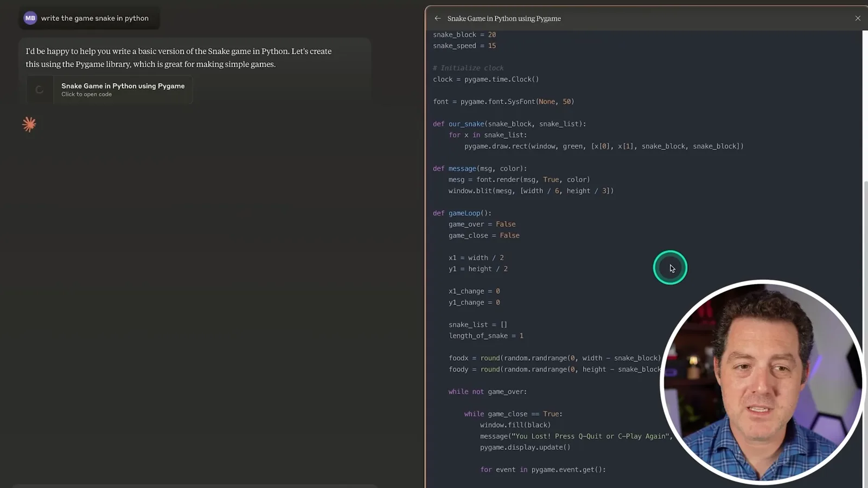Click the line 'y1 = height / 2'
Screen dimensions: 868x488
tap(478, 269)
